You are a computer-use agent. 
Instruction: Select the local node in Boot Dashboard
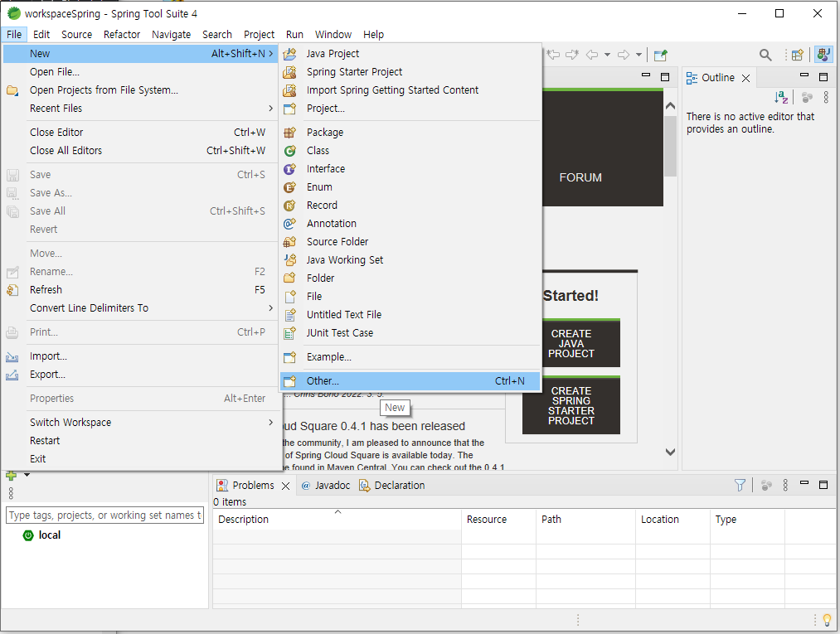pyautogui.click(x=42, y=535)
